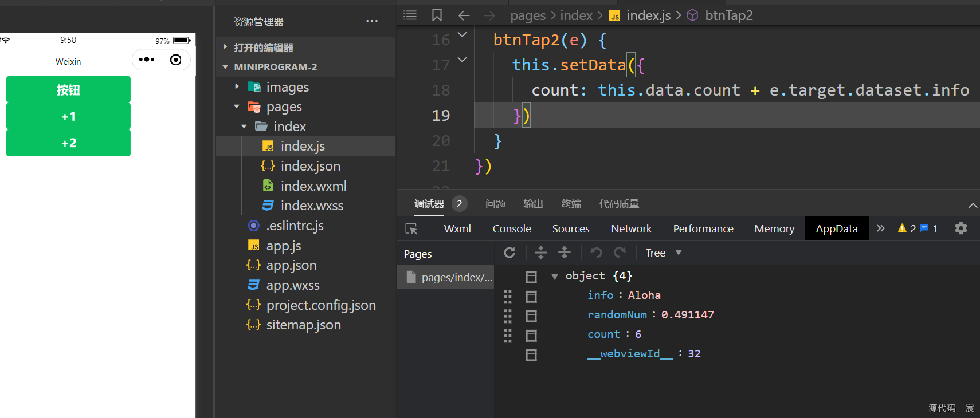The height and width of the screenshot is (418, 980).
Task: Expand all AppData fields
Action: 540,253
